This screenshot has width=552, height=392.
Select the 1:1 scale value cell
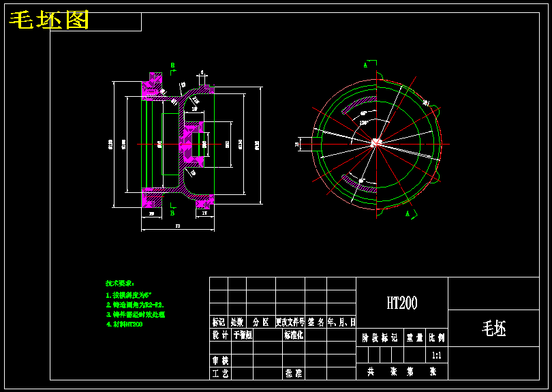[x=437, y=355]
